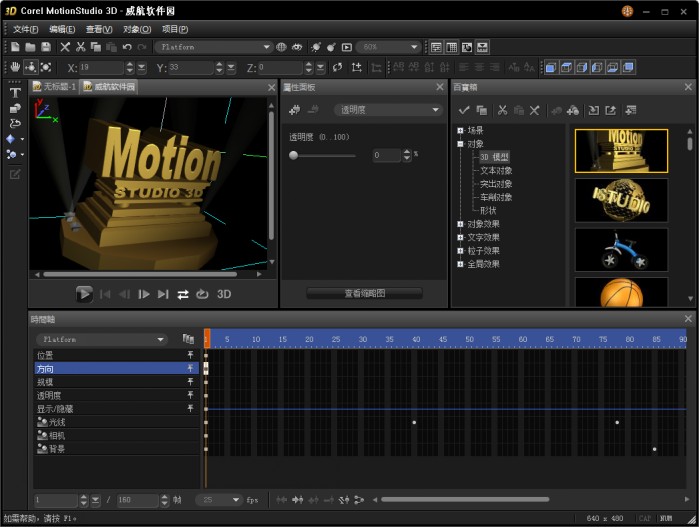Open the 60% zoom dropdown

[x=389, y=47]
